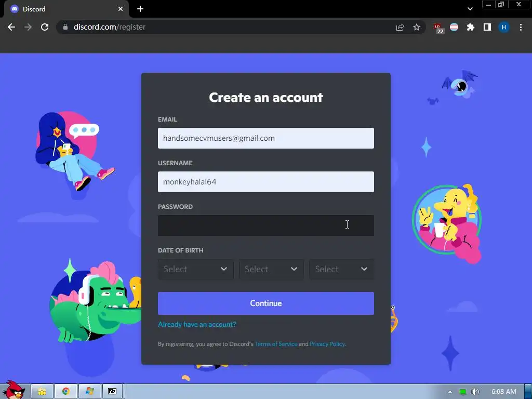Reload the Discord register page
The image size is (532, 399).
pyautogui.click(x=45, y=27)
